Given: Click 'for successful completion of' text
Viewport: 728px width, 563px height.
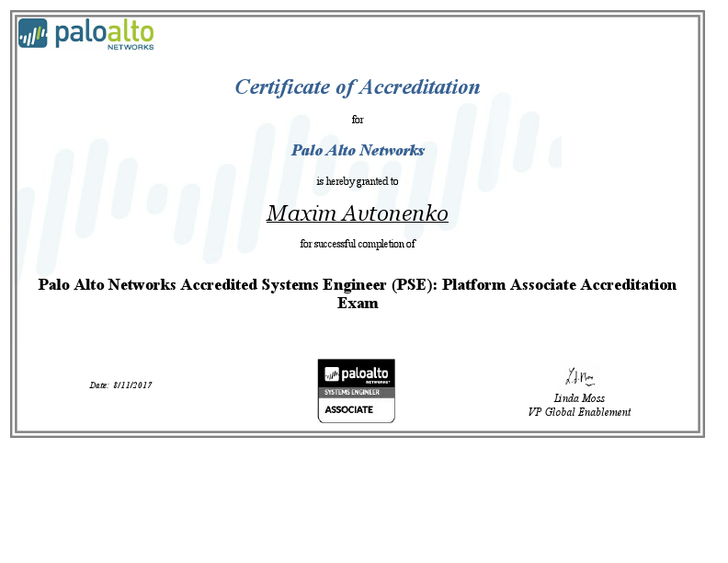Looking at the screenshot, I should click(357, 244).
